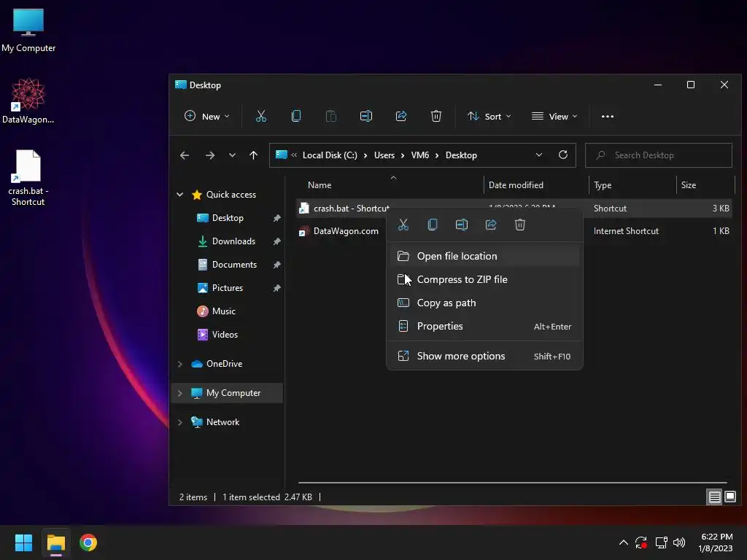Open the network tray icon
Viewport: 747px width, 560px height.
[x=661, y=542]
